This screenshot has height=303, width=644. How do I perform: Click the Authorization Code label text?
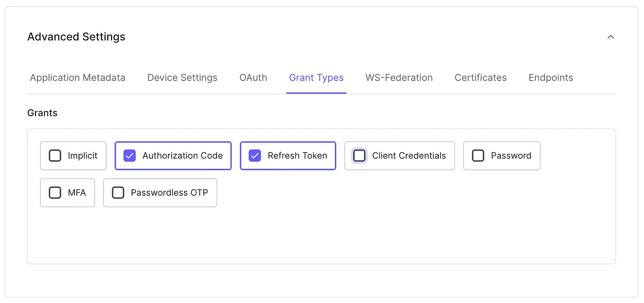(183, 156)
